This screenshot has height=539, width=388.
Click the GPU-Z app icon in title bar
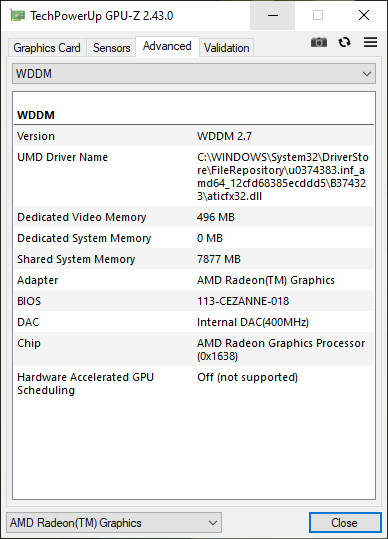click(18, 15)
